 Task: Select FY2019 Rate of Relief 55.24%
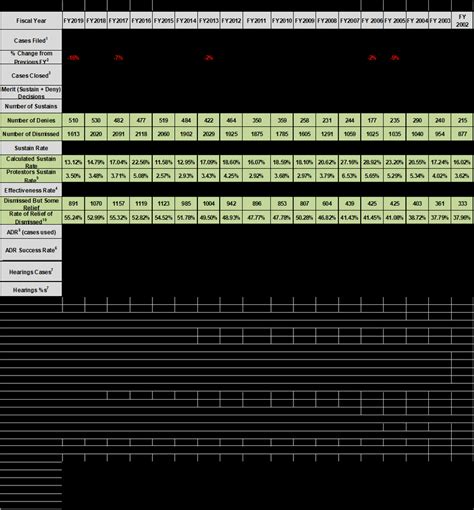coord(73,217)
